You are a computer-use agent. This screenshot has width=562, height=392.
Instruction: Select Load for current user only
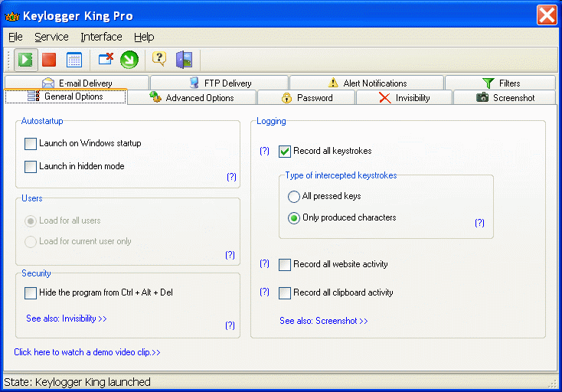(31, 241)
